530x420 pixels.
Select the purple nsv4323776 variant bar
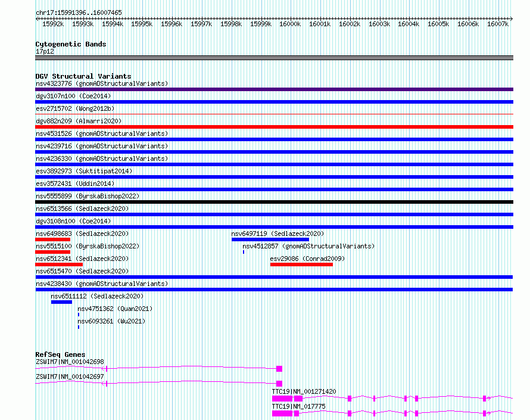(274, 89)
